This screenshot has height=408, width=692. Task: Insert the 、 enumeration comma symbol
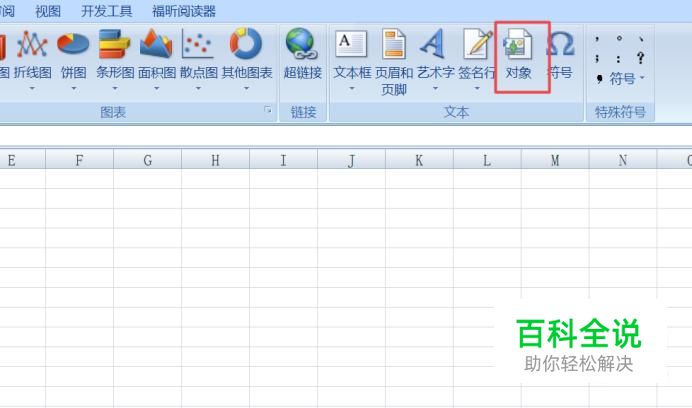tap(641, 39)
